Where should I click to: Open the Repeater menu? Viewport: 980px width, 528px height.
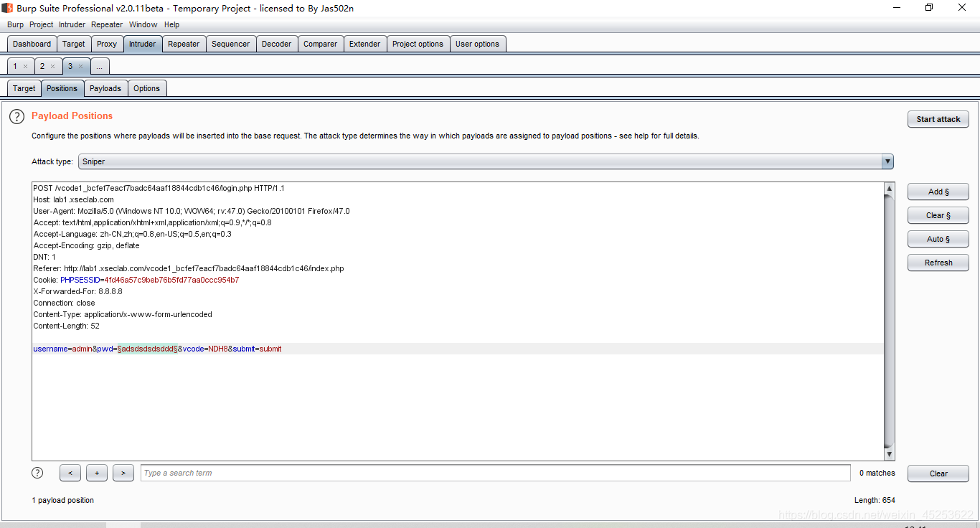coord(107,24)
